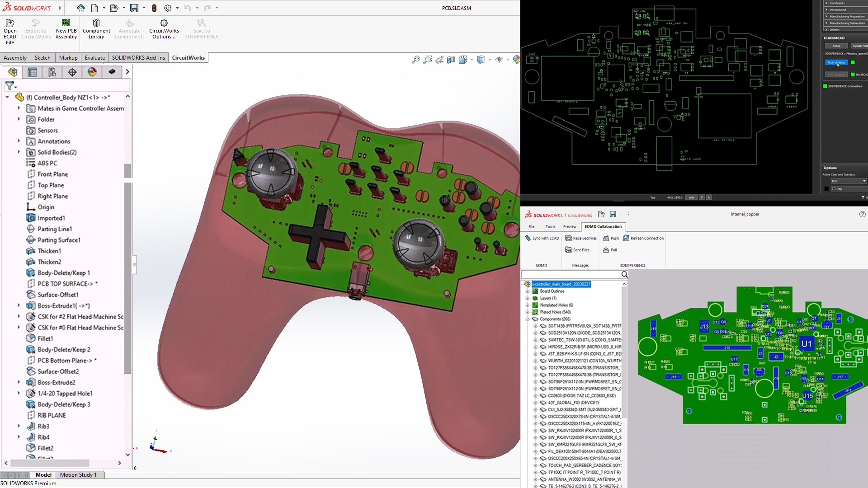Click Refresh Connection

[x=643, y=238]
